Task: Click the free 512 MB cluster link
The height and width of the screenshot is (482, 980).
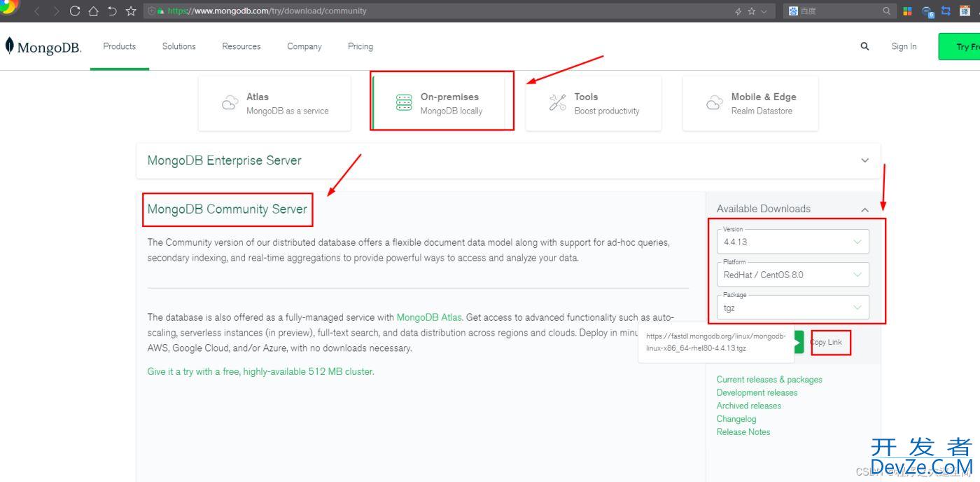Action: click(x=260, y=371)
